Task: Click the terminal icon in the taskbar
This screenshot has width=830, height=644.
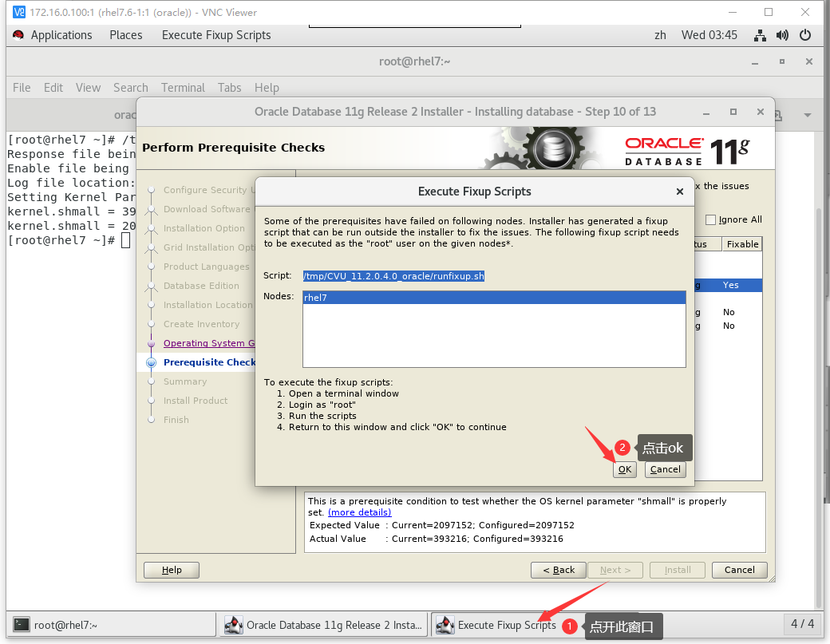Action: click(x=22, y=624)
